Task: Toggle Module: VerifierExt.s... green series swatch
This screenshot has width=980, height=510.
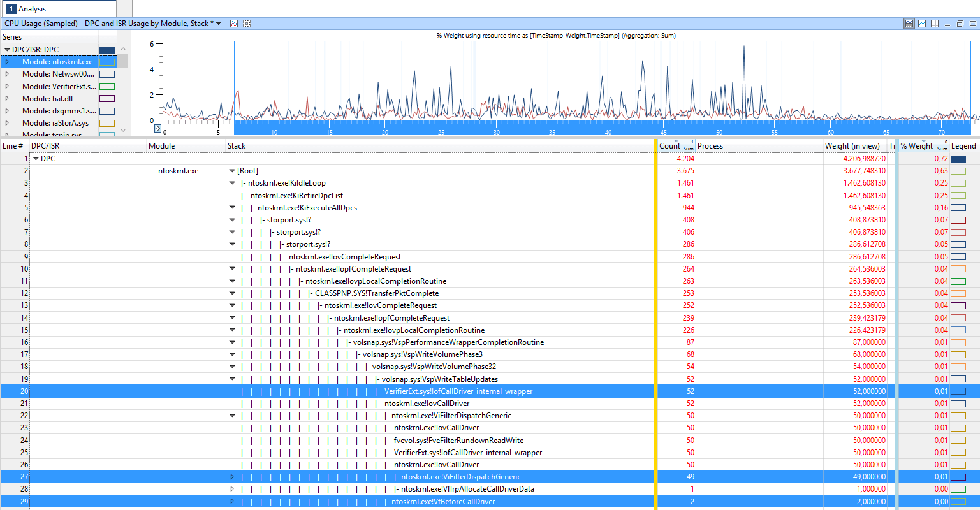Action: pyautogui.click(x=107, y=87)
